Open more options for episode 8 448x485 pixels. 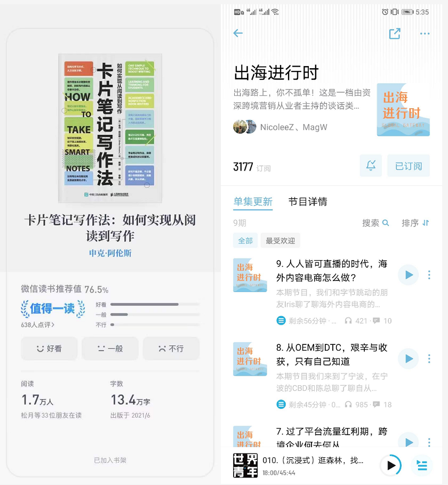[429, 359]
